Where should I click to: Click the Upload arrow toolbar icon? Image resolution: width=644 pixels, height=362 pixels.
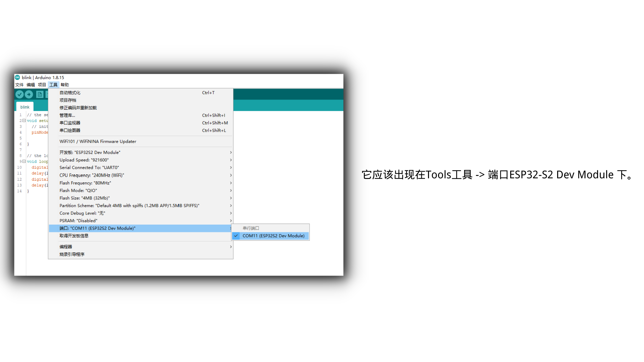pos(29,95)
